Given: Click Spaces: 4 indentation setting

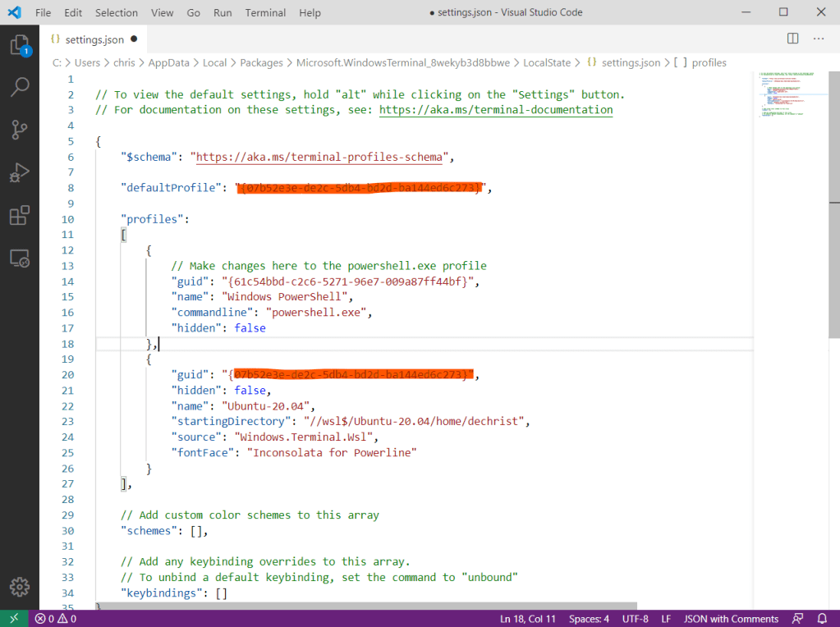Looking at the screenshot, I should click(590, 619).
